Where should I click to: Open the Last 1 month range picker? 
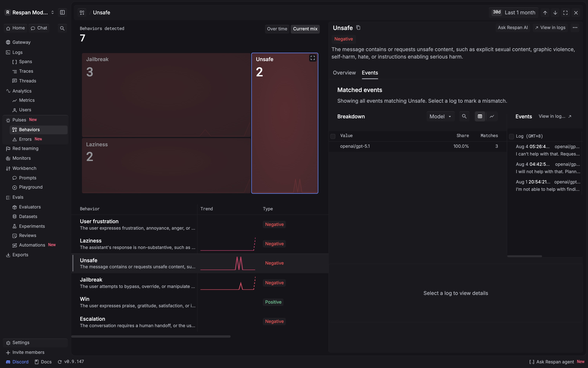tap(513, 12)
